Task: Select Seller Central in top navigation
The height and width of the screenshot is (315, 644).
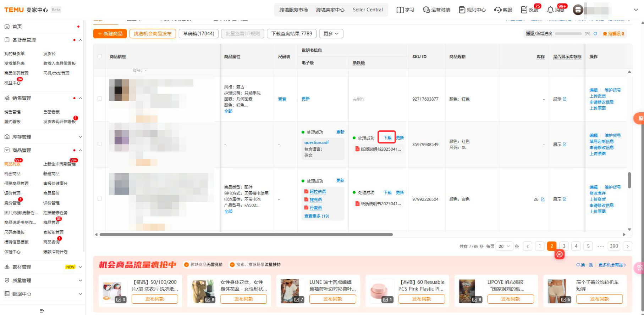Action: (x=368, y=10)
